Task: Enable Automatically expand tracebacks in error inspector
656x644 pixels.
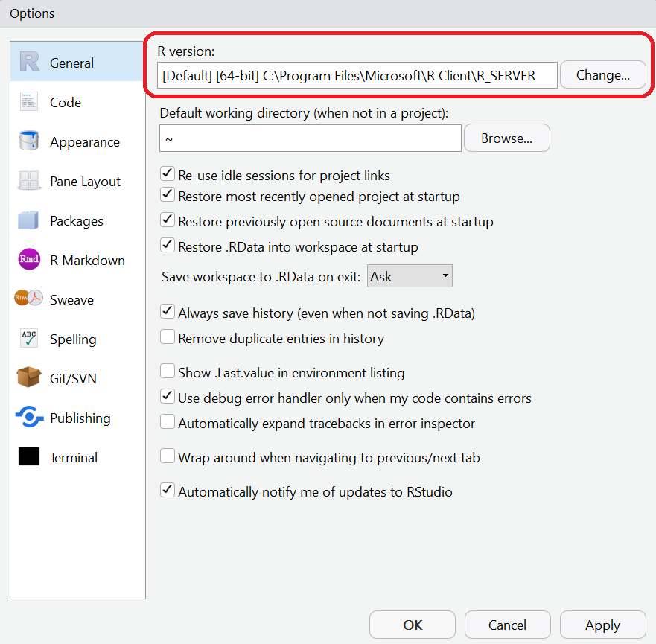Action: pyautogui.click(x=168, y=421)
